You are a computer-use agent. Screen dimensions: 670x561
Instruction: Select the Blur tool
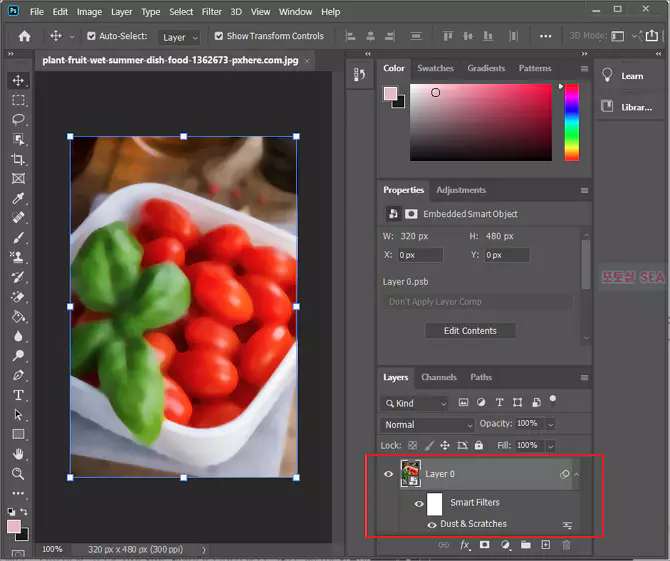point(18,336)
